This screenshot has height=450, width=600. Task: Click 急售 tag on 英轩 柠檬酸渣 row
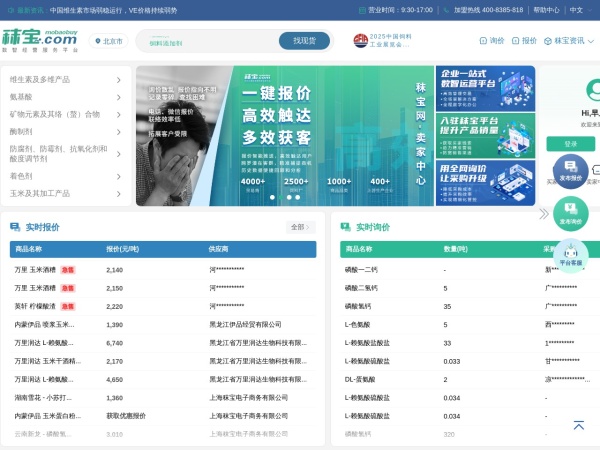coord(68,307)
